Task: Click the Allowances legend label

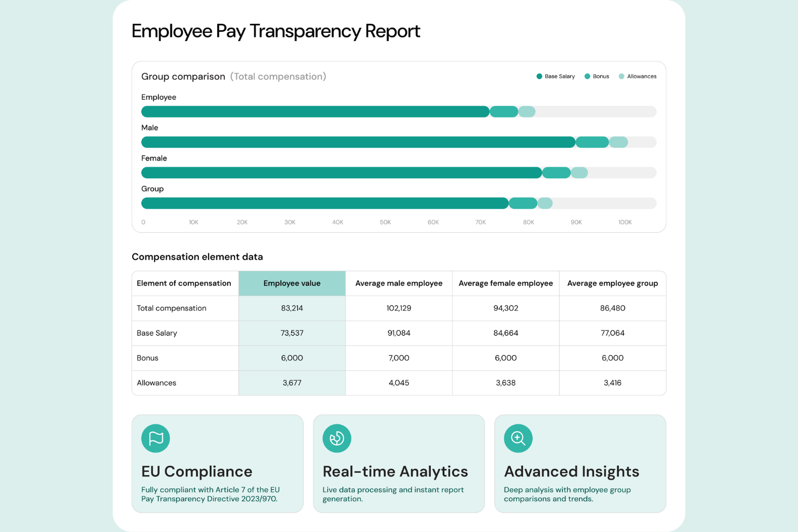Action: pyautogui.click(x=642, y=77)
